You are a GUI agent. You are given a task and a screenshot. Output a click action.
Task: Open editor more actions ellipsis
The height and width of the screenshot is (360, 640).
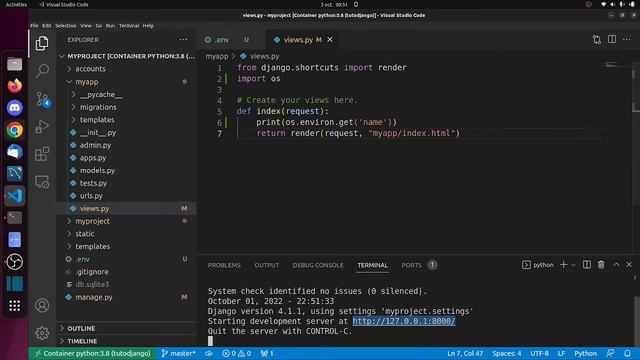pos(627,40)
